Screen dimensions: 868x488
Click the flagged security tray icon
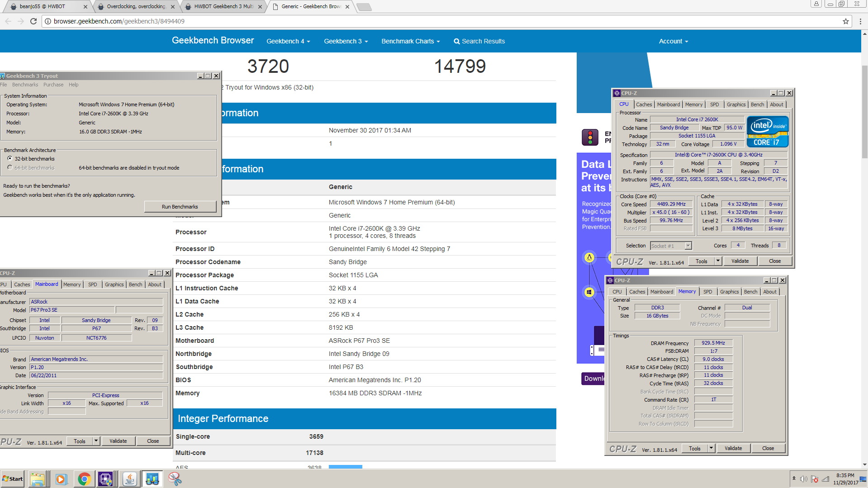(815, 479)
